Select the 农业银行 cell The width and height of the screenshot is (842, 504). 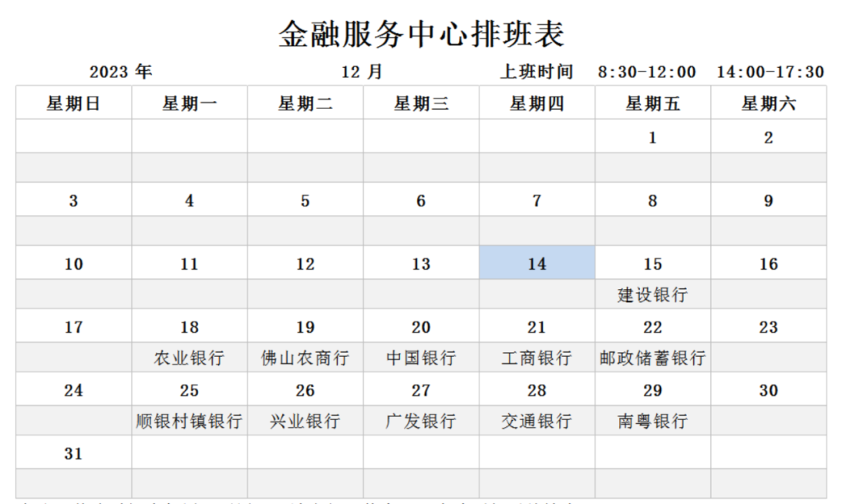[189, 358]
